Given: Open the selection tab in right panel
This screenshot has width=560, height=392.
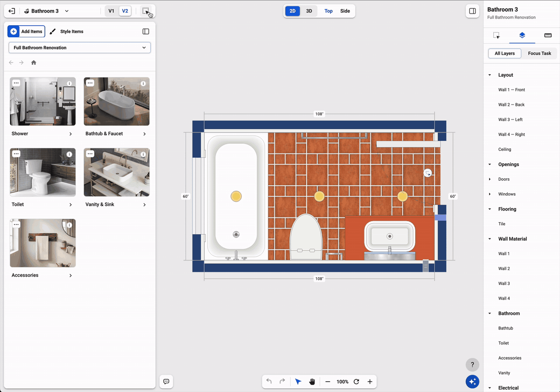Looking at the screenshot, I should click(497, 35).
